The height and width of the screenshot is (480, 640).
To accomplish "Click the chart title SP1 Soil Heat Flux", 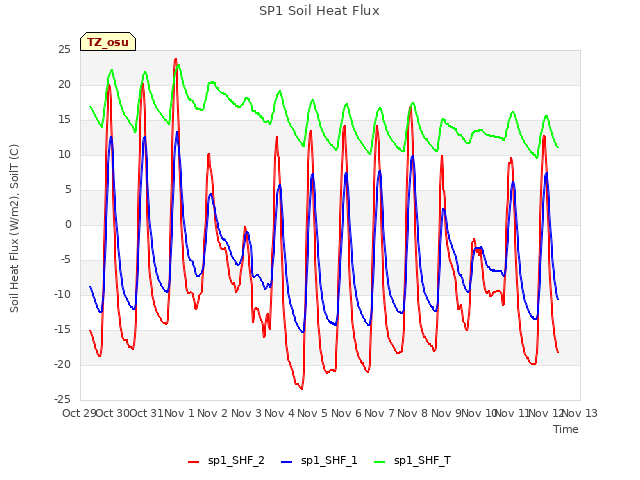I will tap(319, 11).
